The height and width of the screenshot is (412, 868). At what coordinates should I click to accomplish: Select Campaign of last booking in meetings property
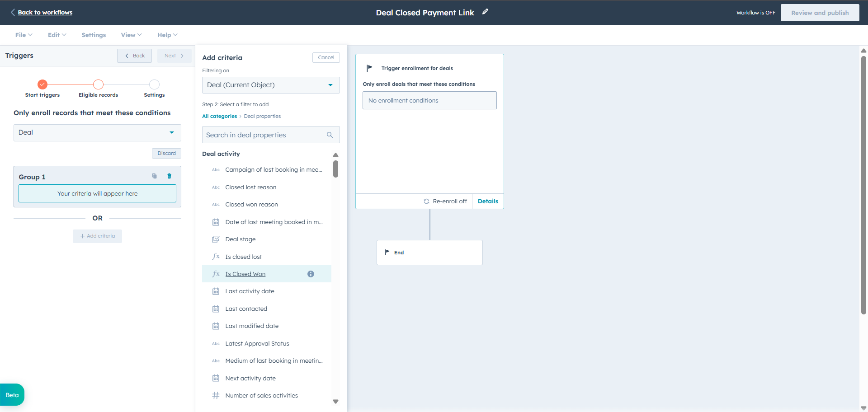(x=267, y=170)
